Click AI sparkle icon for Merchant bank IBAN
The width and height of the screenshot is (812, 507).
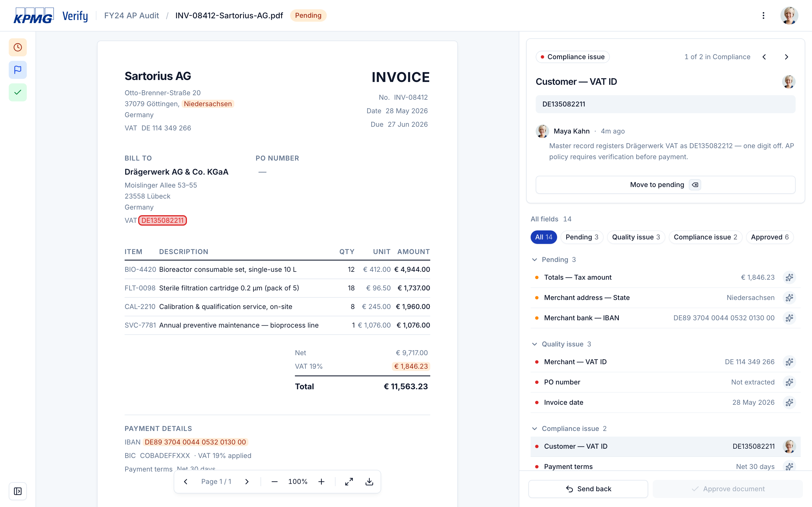pos(789,318)
